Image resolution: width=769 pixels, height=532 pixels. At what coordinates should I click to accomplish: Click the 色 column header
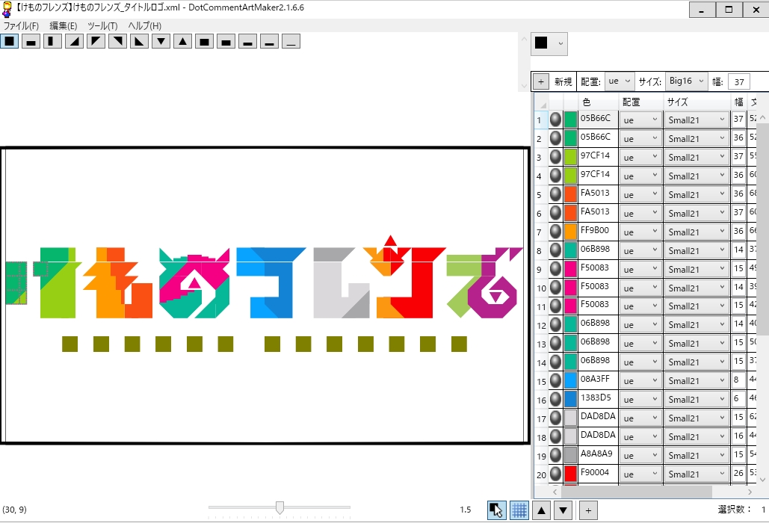coord(598,102)
